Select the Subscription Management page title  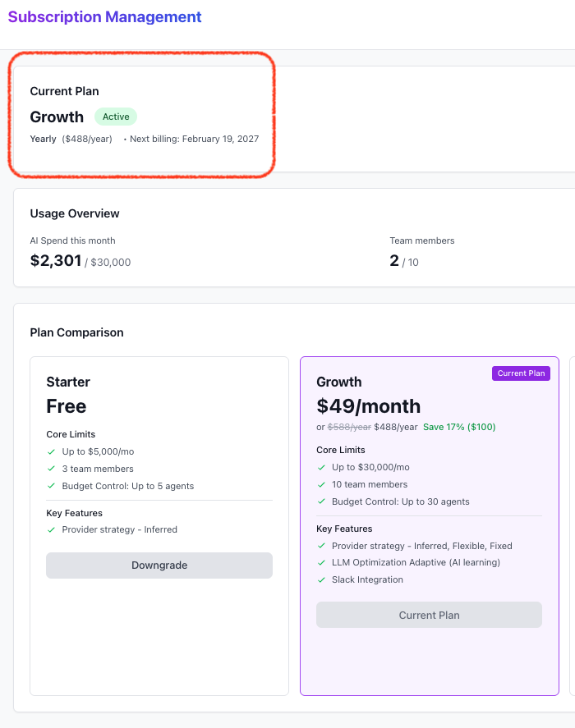pyautogui.click(x=105, y=17)
